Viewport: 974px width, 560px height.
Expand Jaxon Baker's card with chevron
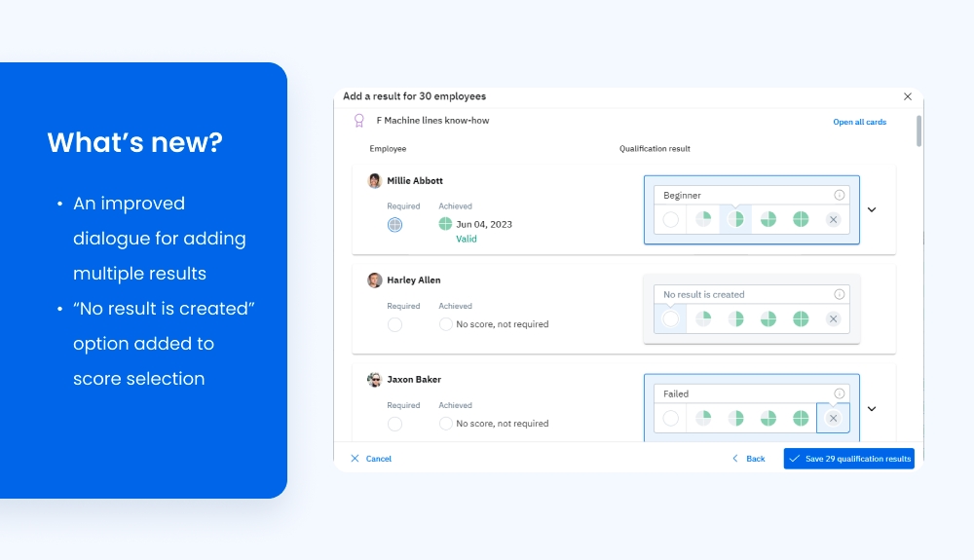coord(872,409)
